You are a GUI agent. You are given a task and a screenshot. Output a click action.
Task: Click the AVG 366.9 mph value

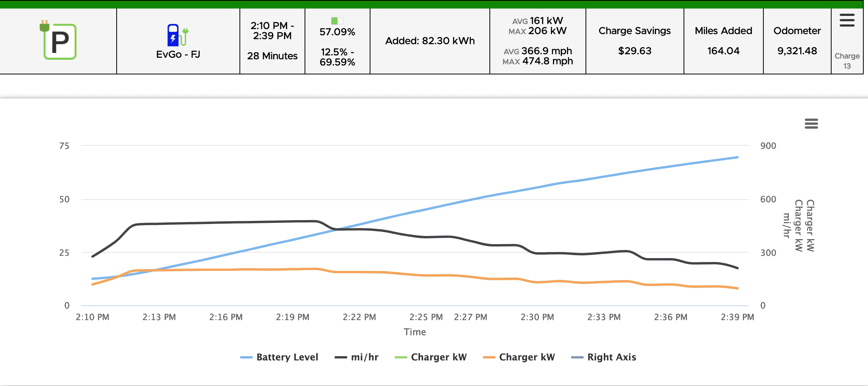coord(537,51)
